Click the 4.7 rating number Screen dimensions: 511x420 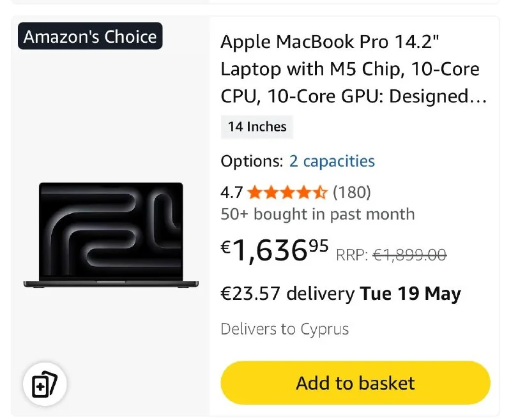(x=232, y=192)
